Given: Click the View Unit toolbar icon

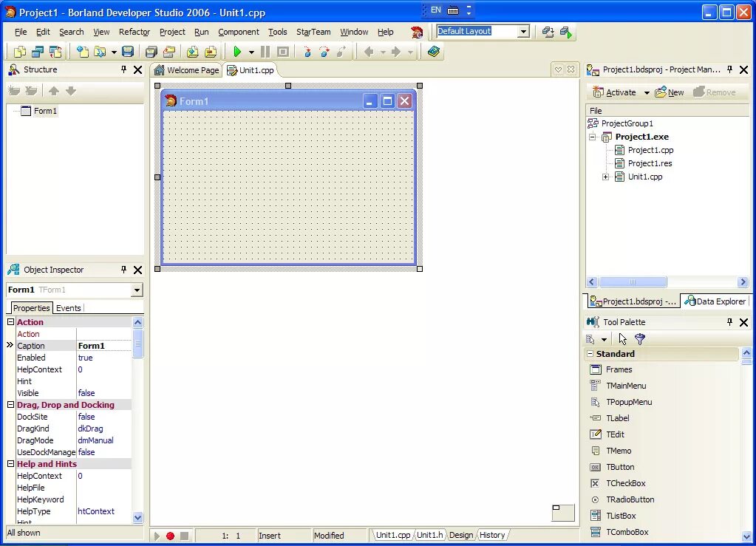Looking at the screenshot, I should [20, 52].
